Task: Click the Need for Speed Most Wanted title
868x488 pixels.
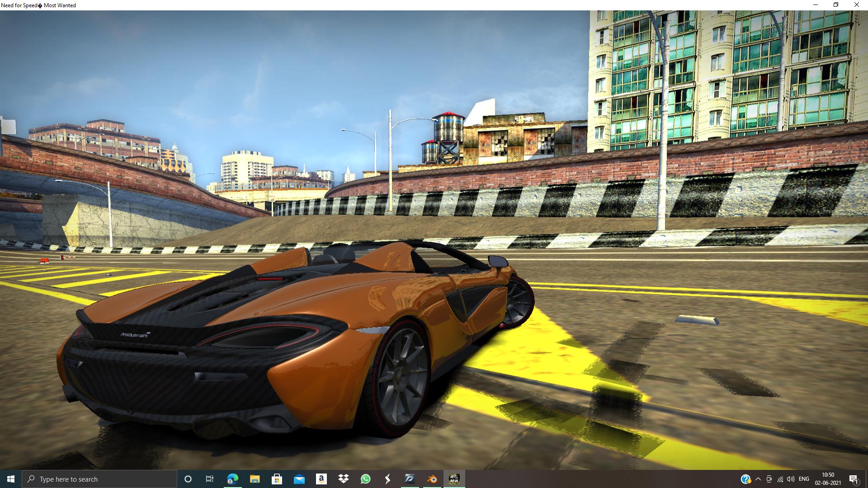Action: [38, 5]
